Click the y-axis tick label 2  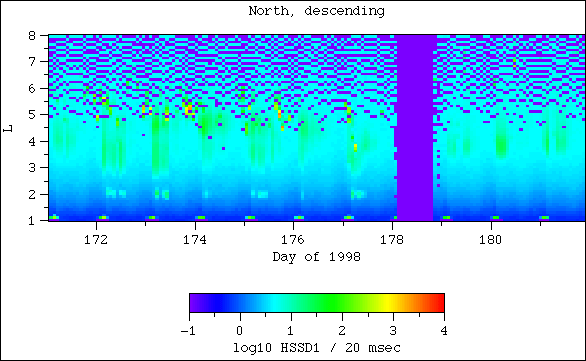(x=32, y=194)
